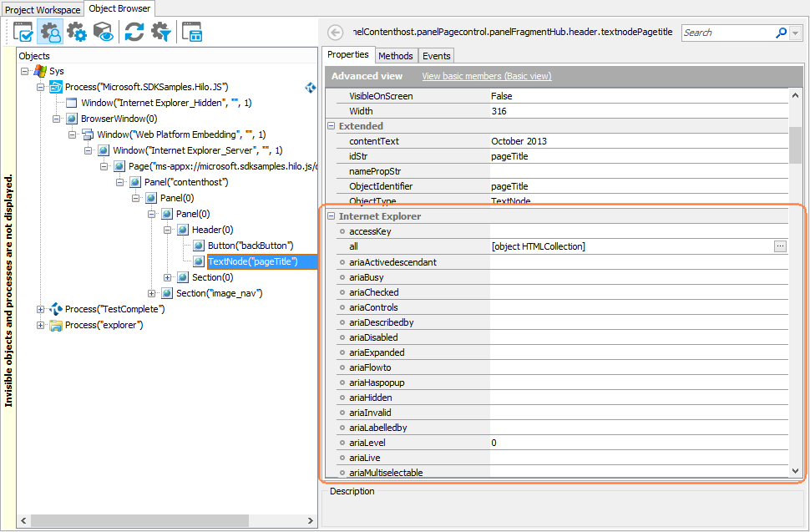This screenshot has width=810, height=532.
Task: Open the all HTMLCollection ellipsis button
Action: (x=780, y=246)
